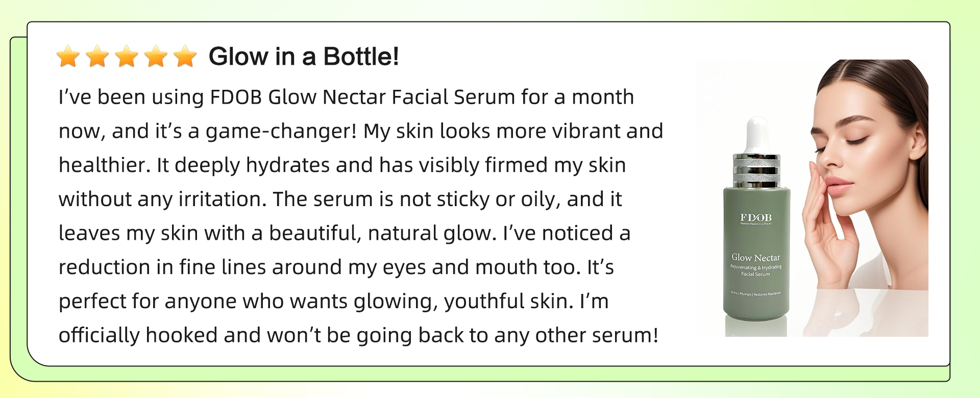The image size is (980, 398).
Task: Click the serum bottle's white dropper cap
Action: (x=757, y=135)
